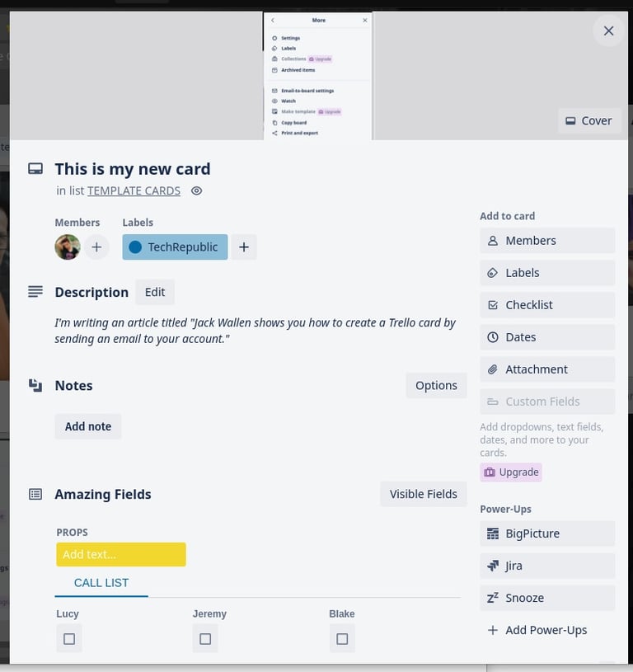Open the Labels option in sidebar
633x672 pixels.
pyautogui.click(x=547, y=273)
